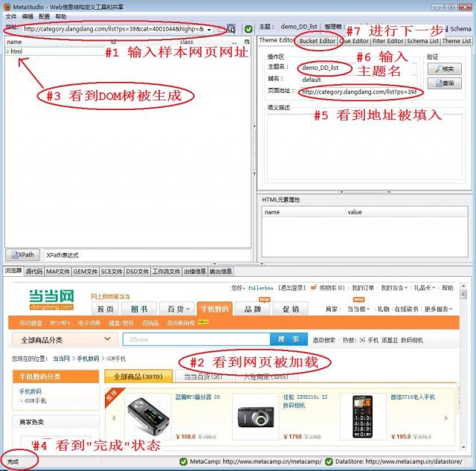Click the column chooser icon in DOM tree header
Image resolution: width=476 pixels, height=471 pixels.
tap(247, 42)
